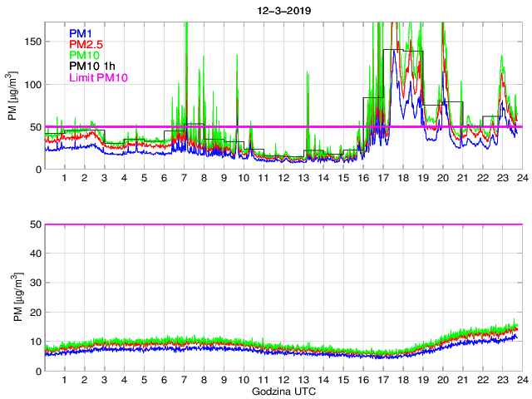Click hour 18 on the upper x-axis
The height and width of the screenshot is (399, 532).
click(402, 178)
